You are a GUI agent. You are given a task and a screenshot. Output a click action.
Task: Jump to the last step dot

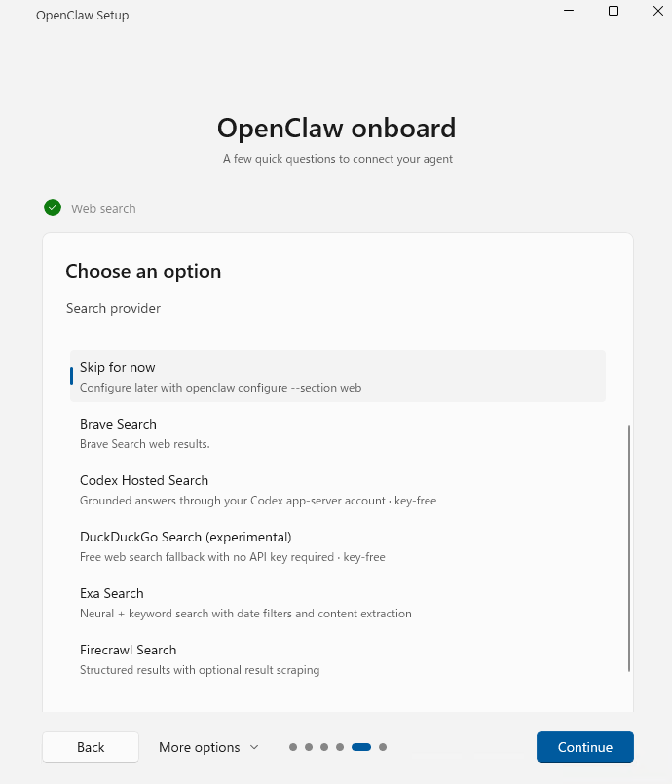pos(383,747)
